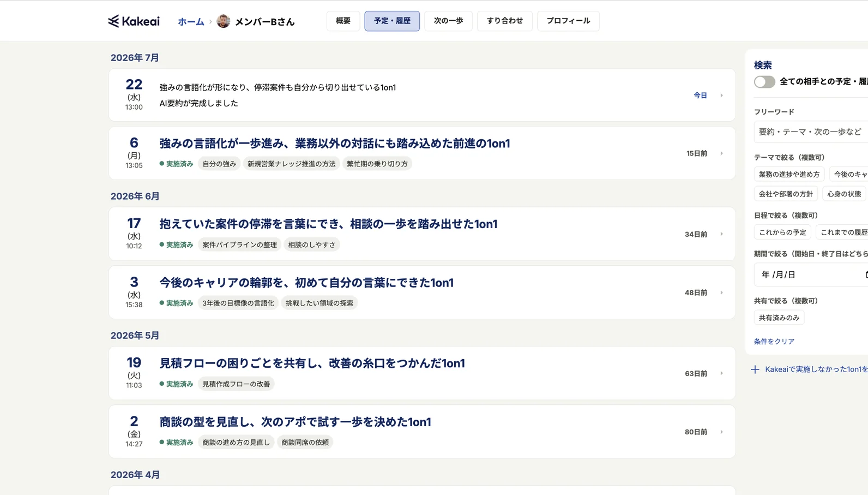Go to the ホーム breadcrumb link
This screenshot has width=868, height=495.
(x=191, y=22)
